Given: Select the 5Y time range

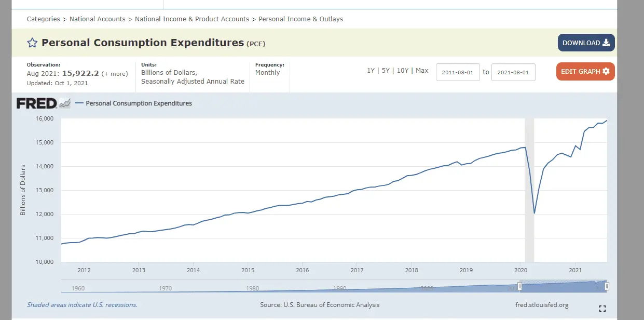Looking at the screenshot, I should point(386,71).
